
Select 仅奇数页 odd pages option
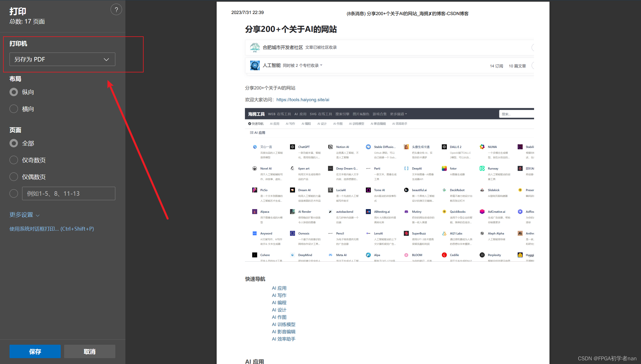(x=14, y=160)
